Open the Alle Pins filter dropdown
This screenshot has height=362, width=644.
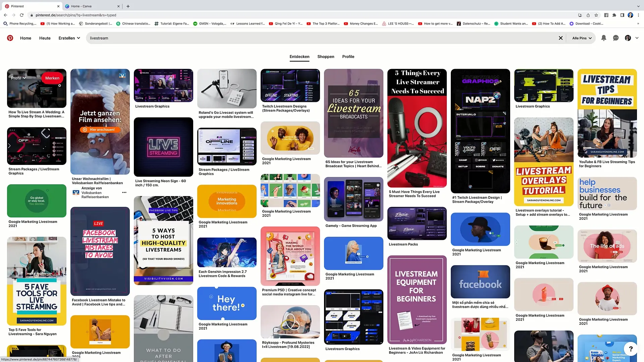tap(582, 38)
